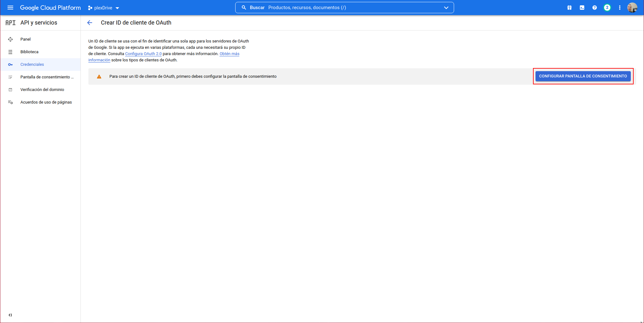
Task: Follow the Configura OAuth 2.0 link
Action: (143, 54)
